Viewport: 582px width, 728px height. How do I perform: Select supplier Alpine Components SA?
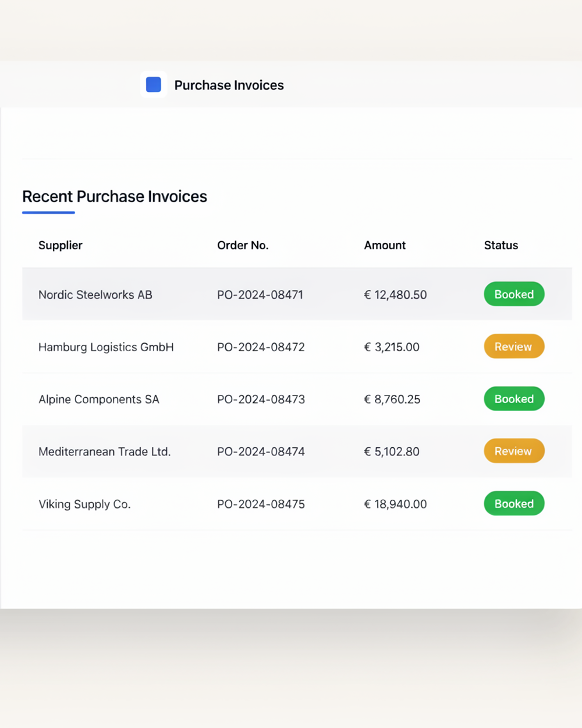click(x=99, y=400)
